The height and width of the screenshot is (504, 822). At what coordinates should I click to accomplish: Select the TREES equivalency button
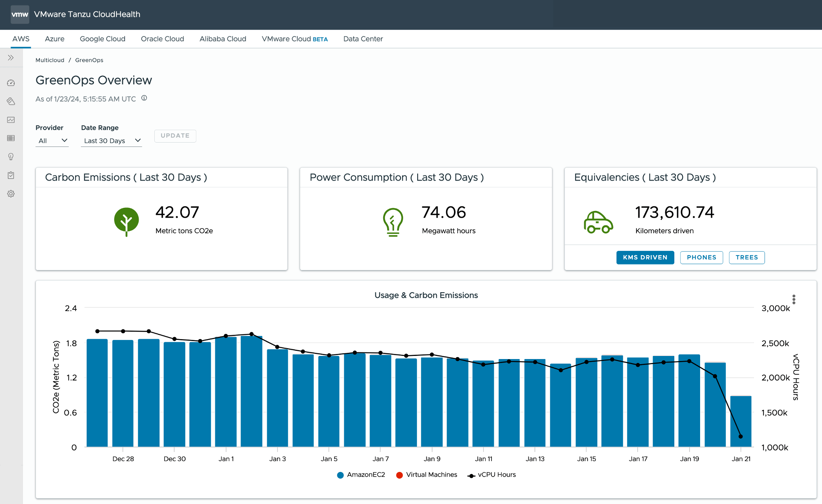pos(747,257)
